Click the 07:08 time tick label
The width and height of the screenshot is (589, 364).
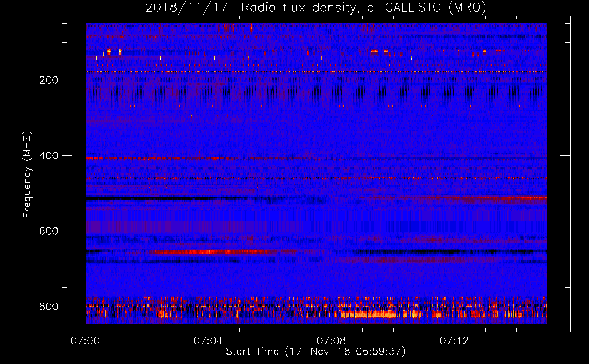331,341
